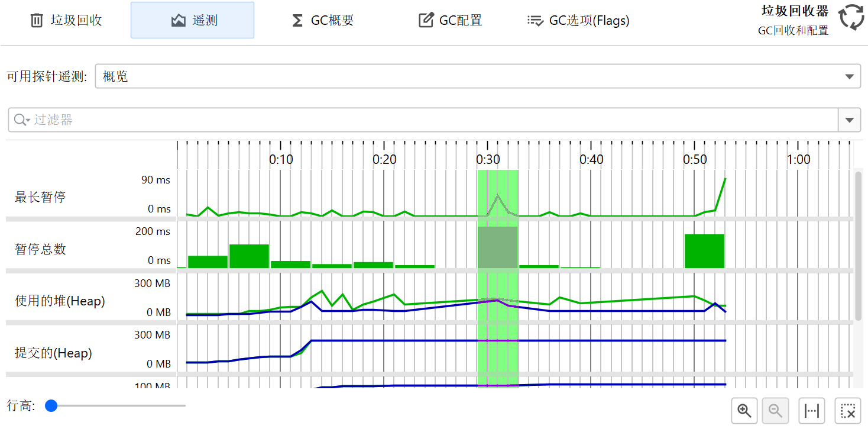This screenshot has width=868, height=435.
Task: Click the 0:20 time marker
Action: point(384,159)
